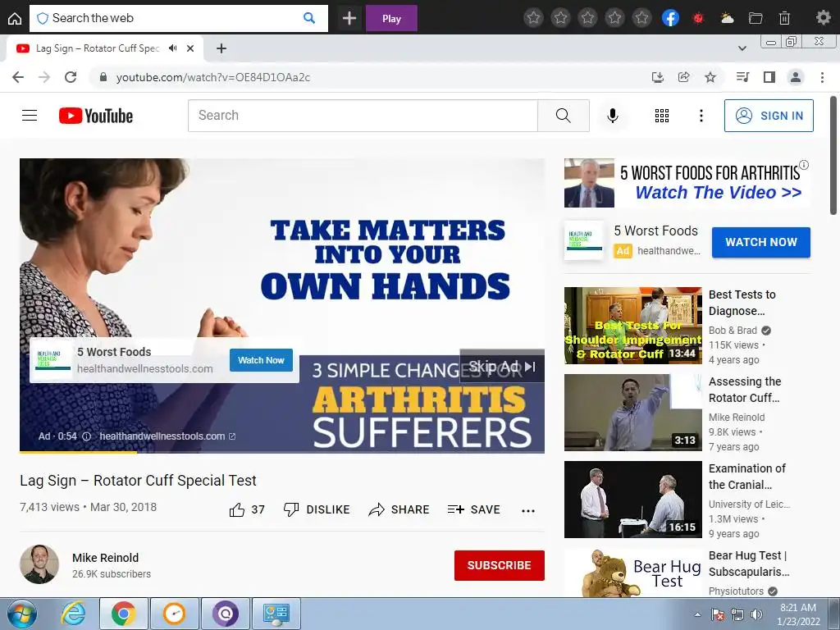Search by voice with microphone icon

pyautogui.click(x=612, y=115)
